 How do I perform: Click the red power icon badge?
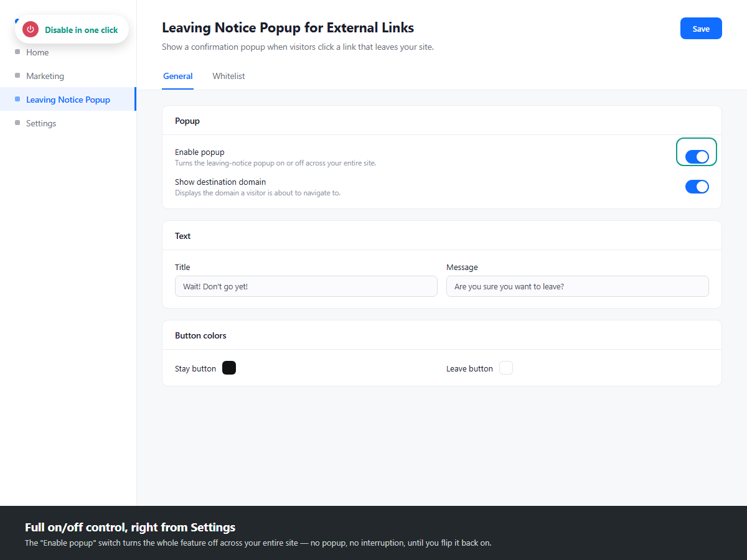(x=31, y=29)
